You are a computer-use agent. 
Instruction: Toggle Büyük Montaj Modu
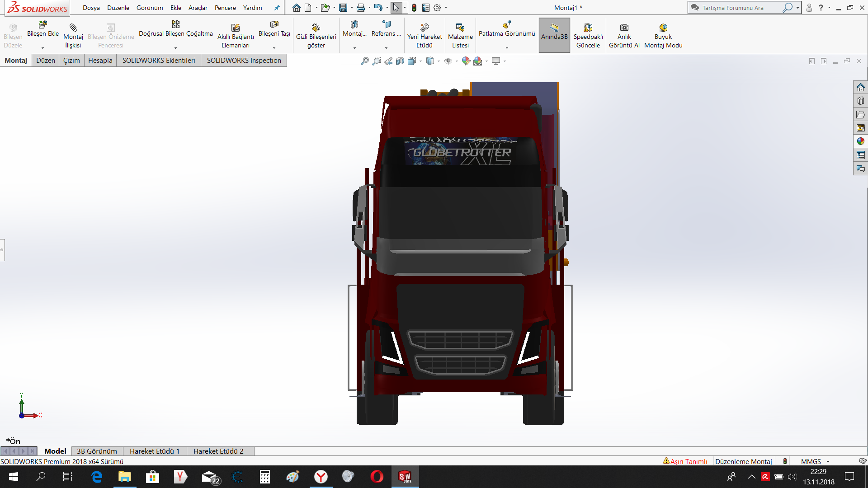(663, 36)
